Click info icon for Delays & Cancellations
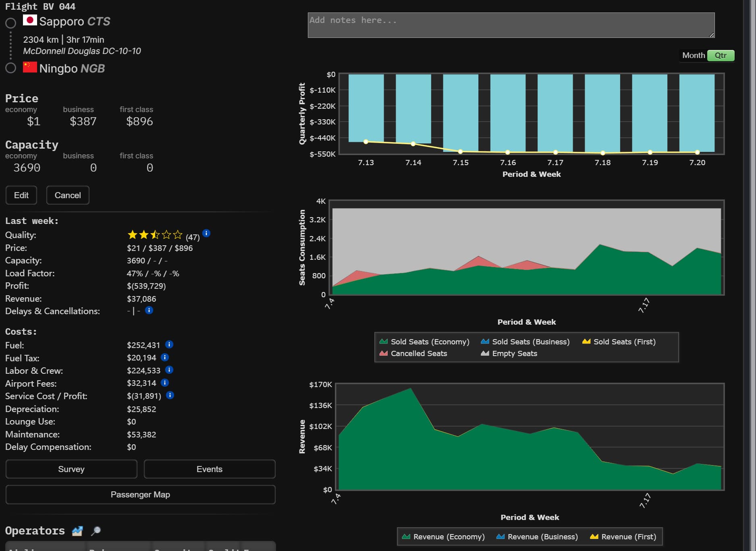Image resolution: width=756 pixels, height=551 pixels. tap(149, 310)
